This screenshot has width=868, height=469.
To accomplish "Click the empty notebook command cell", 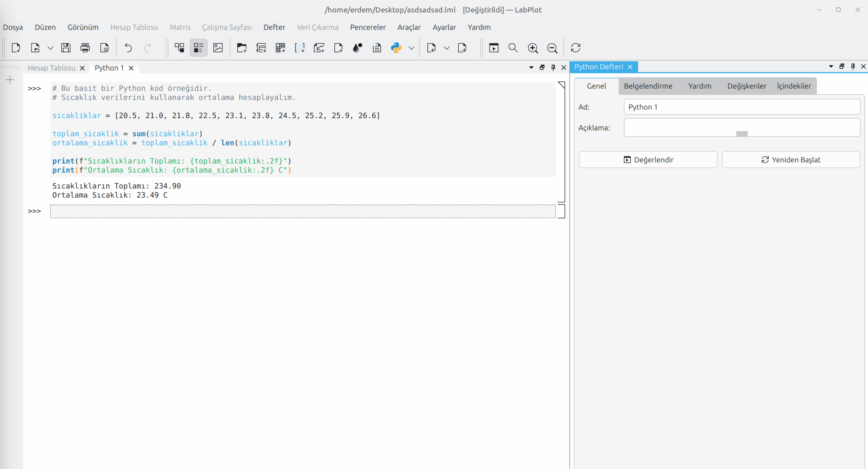I will 303,211.
